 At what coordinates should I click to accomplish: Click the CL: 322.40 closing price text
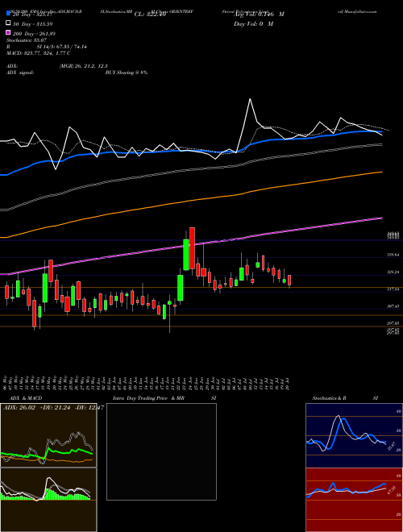click(x=150, y=15)
